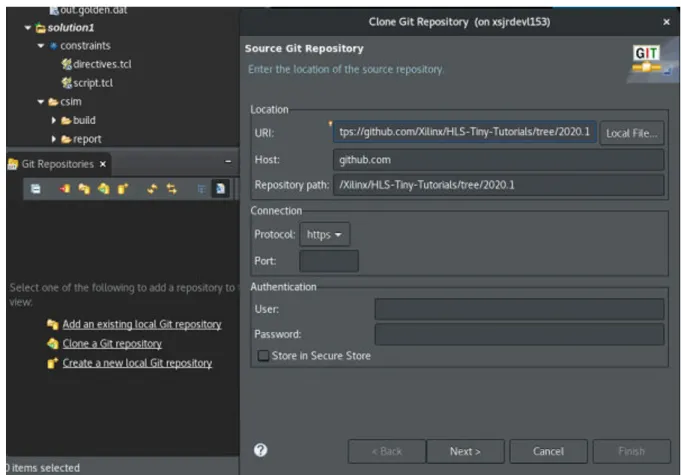
Task: Collapse the solution1 tree node
Action: click(x=28, y=28)
